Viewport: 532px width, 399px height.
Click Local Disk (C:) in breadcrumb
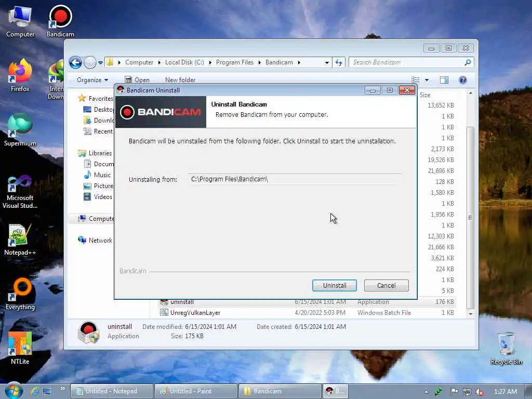point(184,62)
